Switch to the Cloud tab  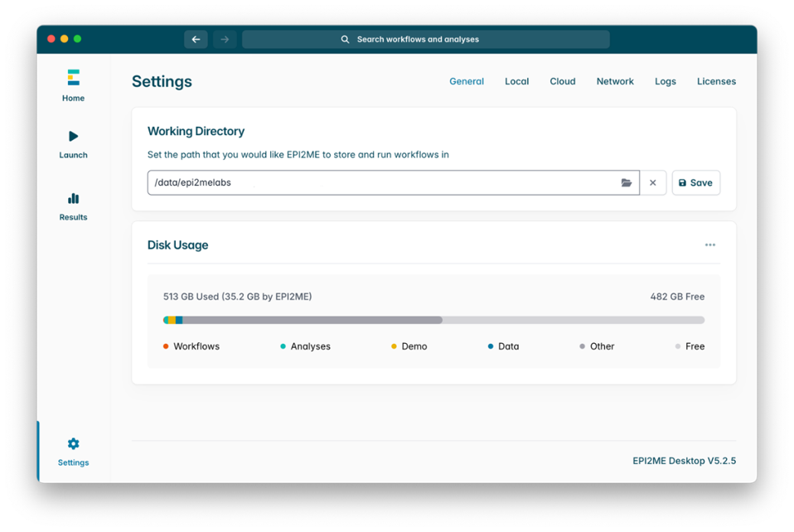(x=563, y=81)
